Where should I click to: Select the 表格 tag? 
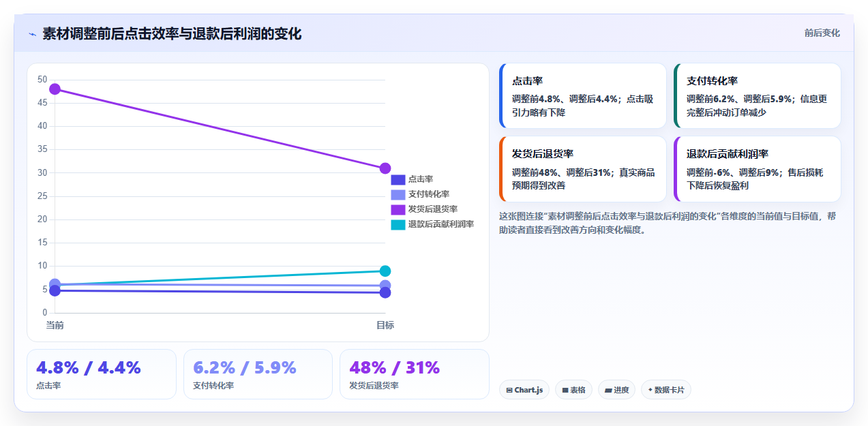click(x=573, y=390)
